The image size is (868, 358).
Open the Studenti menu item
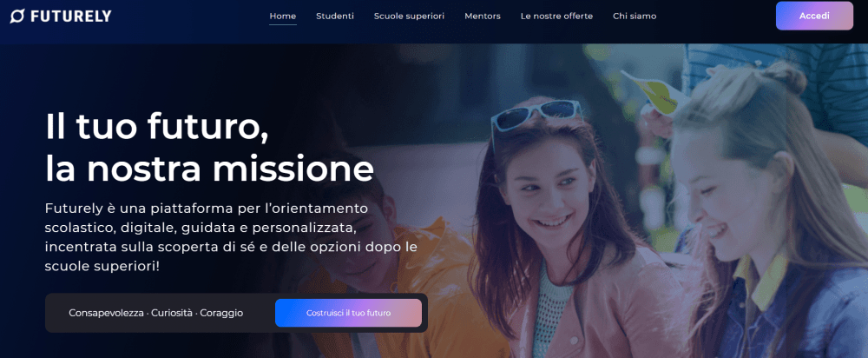[335, 16]
